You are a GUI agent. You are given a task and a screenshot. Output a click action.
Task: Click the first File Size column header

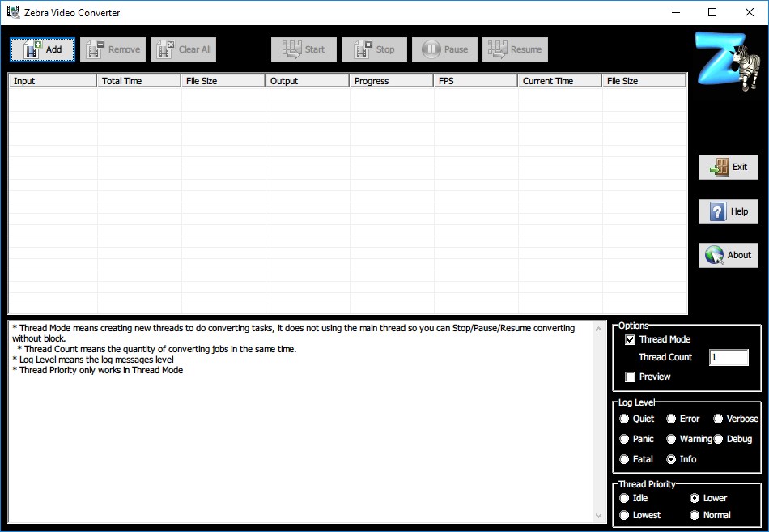[223, 81]
